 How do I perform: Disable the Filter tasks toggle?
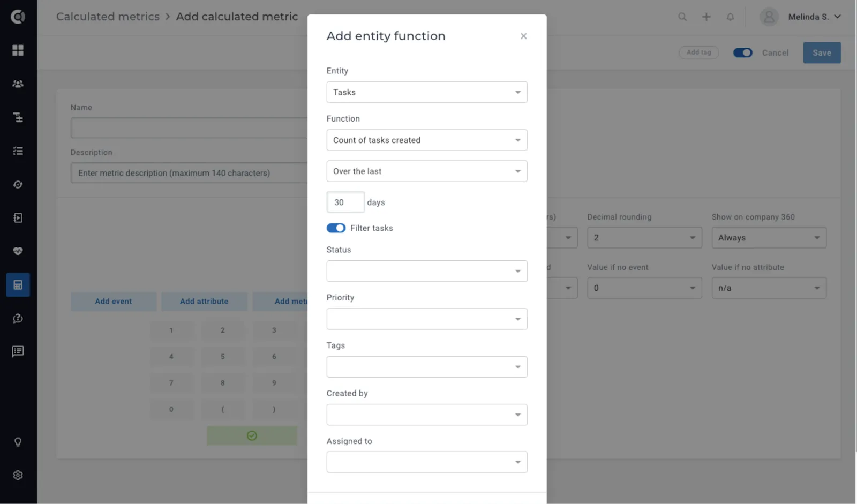pos(336,228)
